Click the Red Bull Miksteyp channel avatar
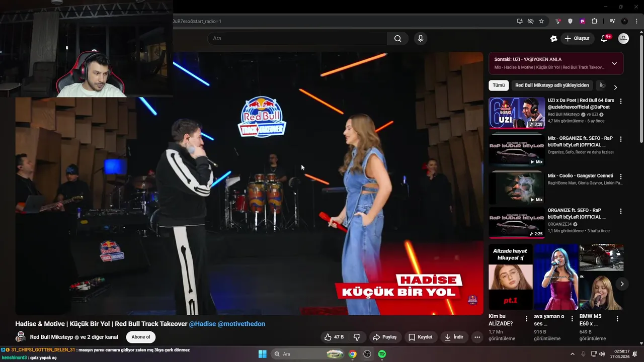 [x=21, y=337]
